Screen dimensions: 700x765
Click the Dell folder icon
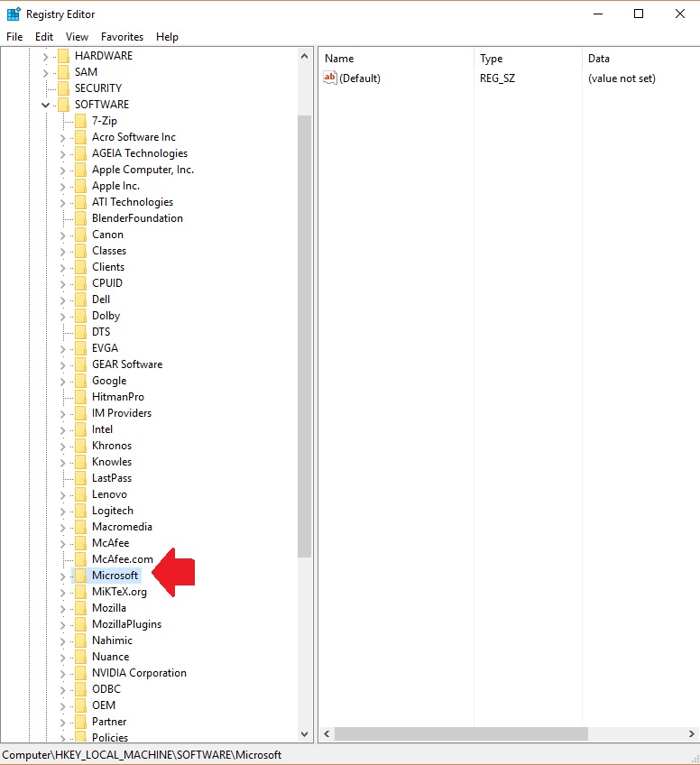click(80, 300)
